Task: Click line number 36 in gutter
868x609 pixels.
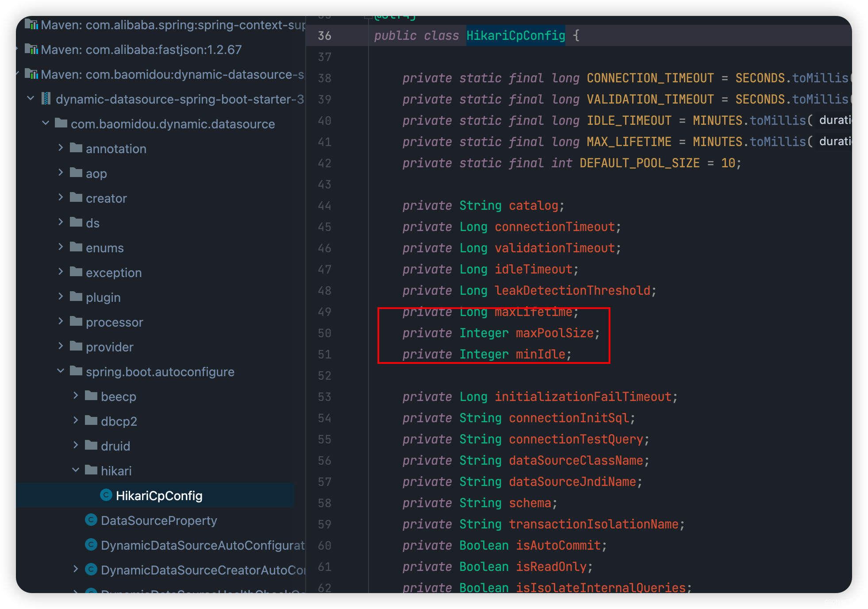Action: point(325,36)
